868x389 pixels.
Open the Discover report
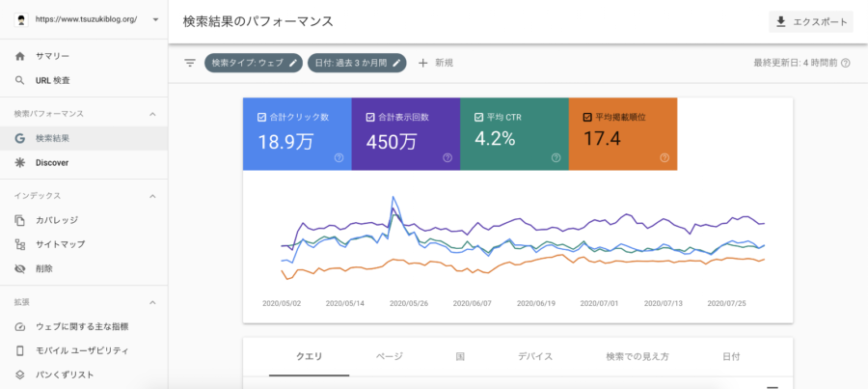click(84, 163)
